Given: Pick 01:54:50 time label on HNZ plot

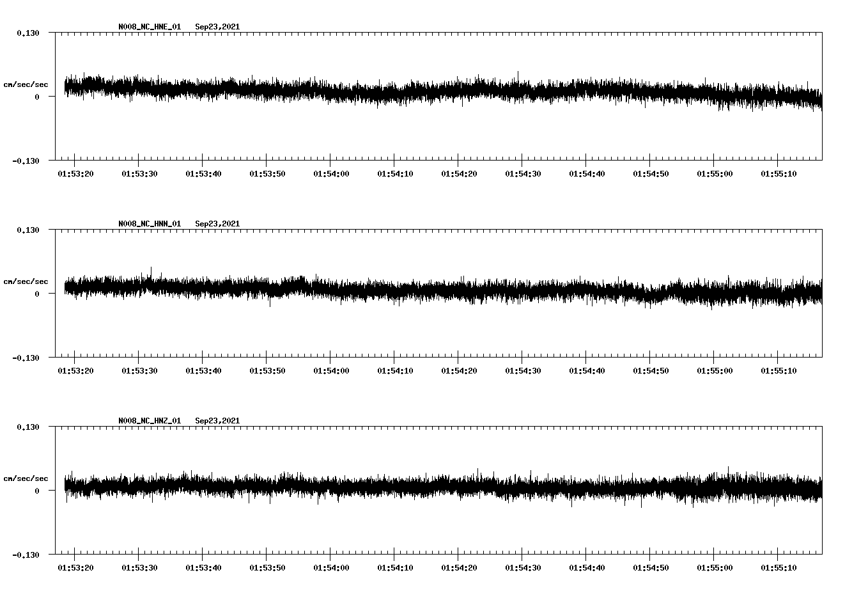Looking at the screenshot, I should (x=651, y=567).
